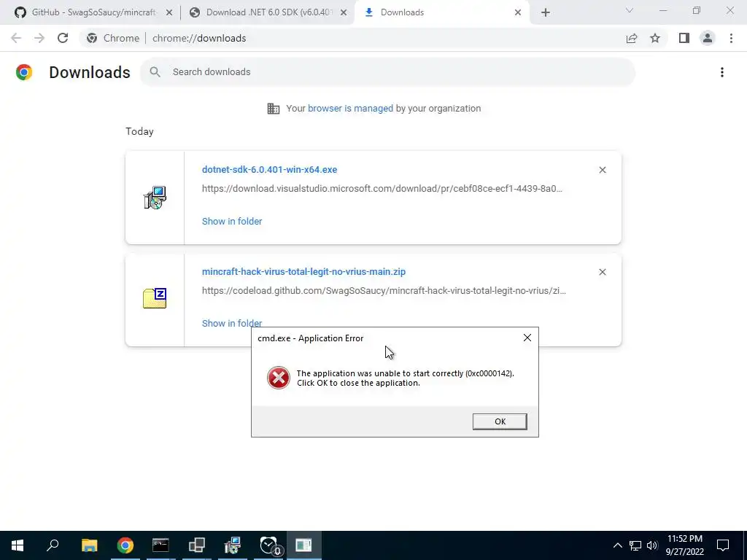747x560 pixels.
Task: Open the browser is managed link
Action: tap(350, 108)
